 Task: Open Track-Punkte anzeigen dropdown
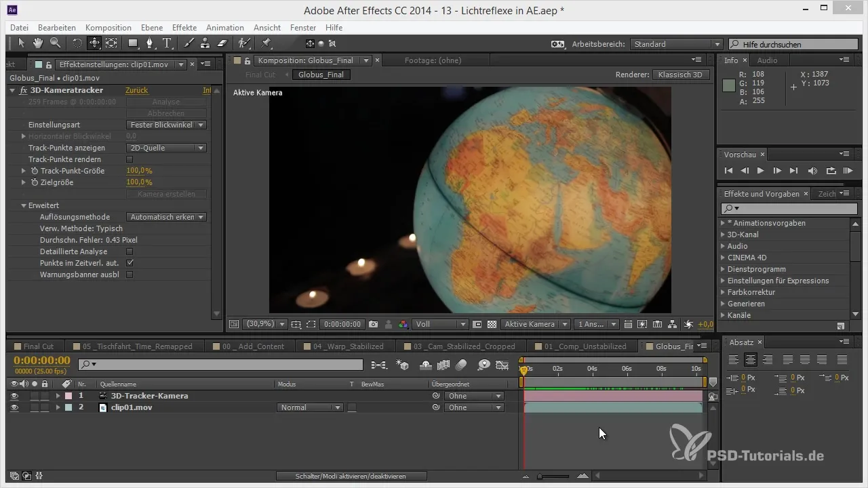tap(167, 148)
